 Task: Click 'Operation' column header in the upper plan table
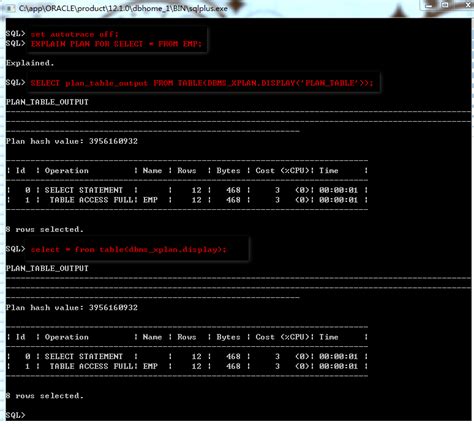[67, 171]
